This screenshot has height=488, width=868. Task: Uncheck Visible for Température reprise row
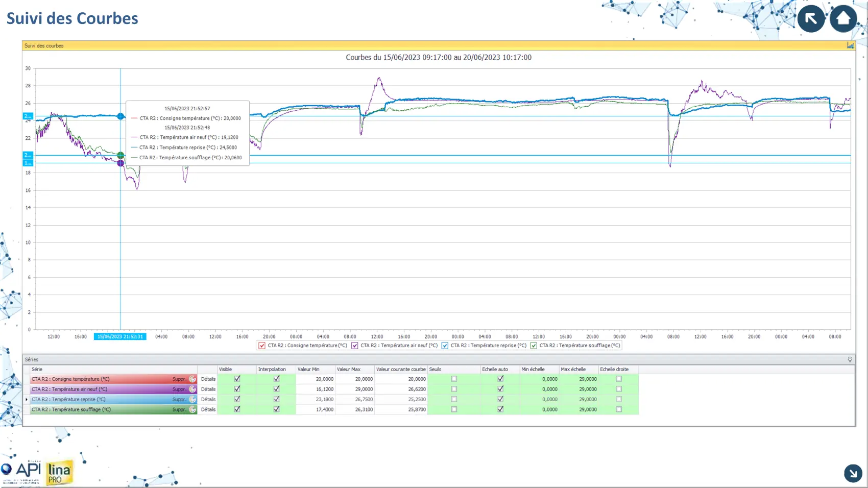(x=237, y=399)
